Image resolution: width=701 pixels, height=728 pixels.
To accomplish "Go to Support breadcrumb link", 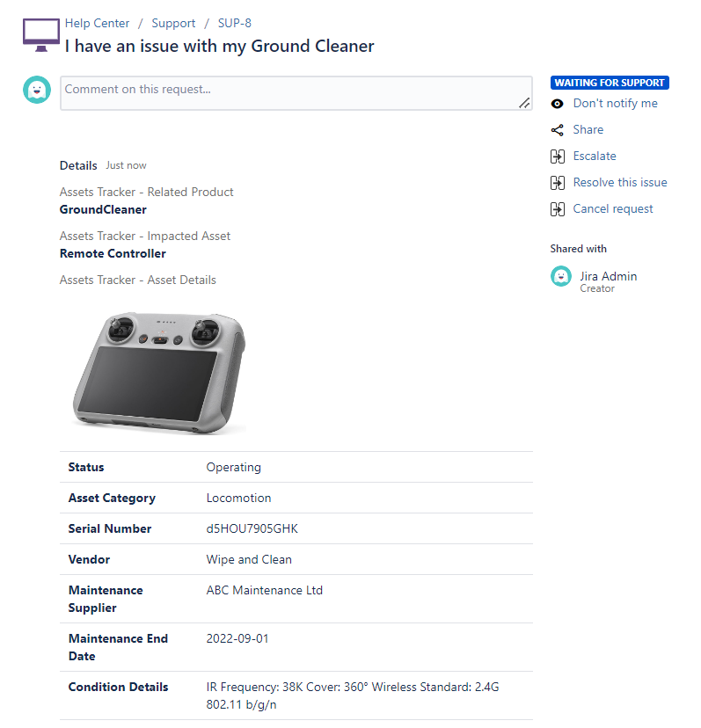I will point(173,24).
